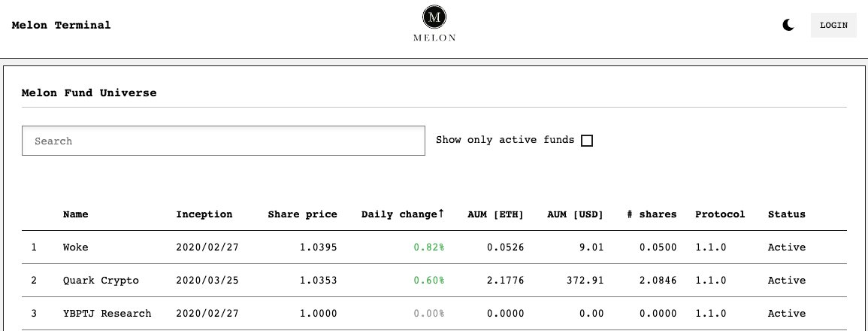Enable the Show only active funds checkbox
This screenshot has height=331, width=868.
587,141
